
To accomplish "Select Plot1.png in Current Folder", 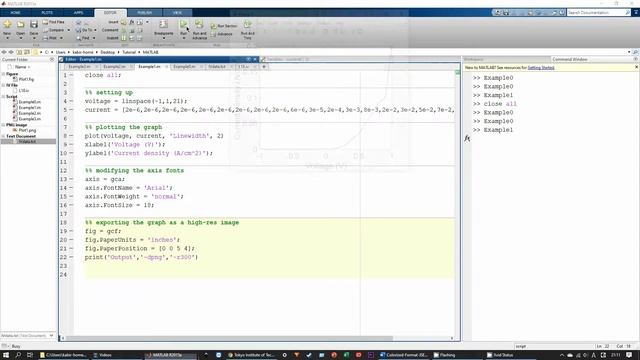I will click(27, 130).
